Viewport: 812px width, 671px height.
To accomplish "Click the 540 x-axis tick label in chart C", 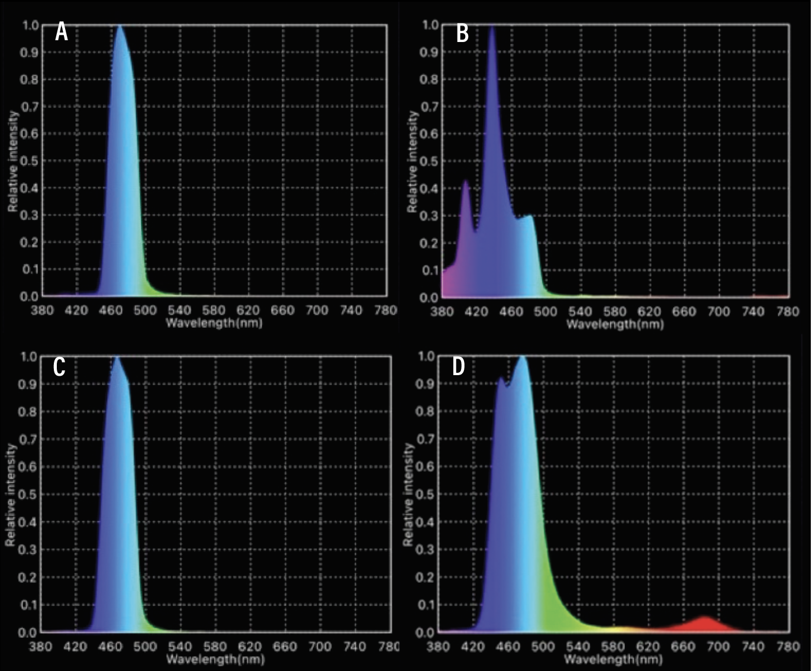I will click(180, 647).
